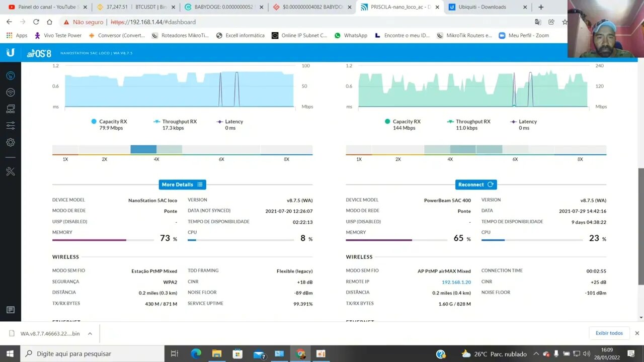
Task: Open File Explorer from the taskbar
Action: pos(216,353)
